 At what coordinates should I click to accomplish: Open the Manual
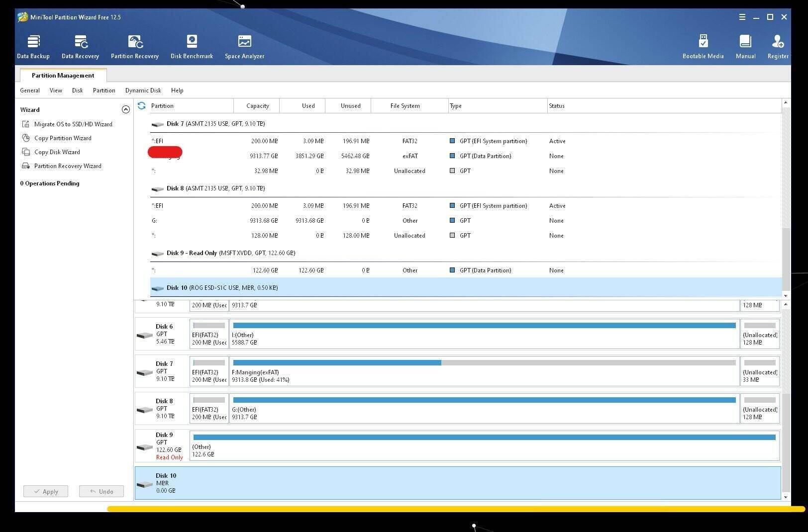pyautogui.click(x=745, y=47)
